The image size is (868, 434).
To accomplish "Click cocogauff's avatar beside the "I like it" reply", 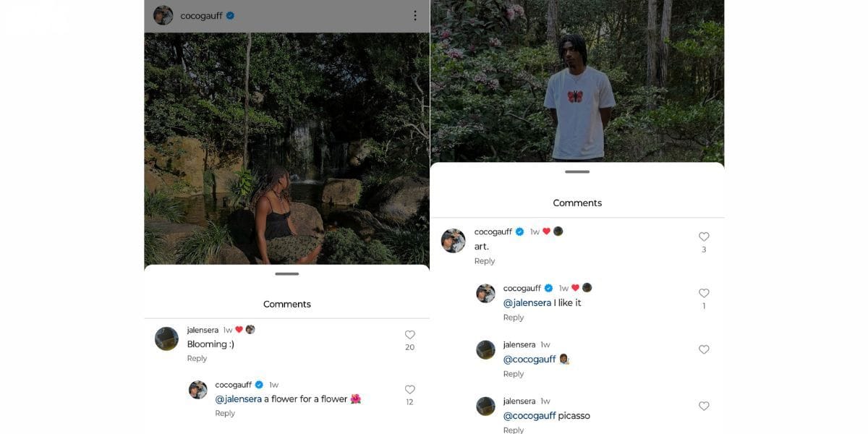I will (485, 293).
